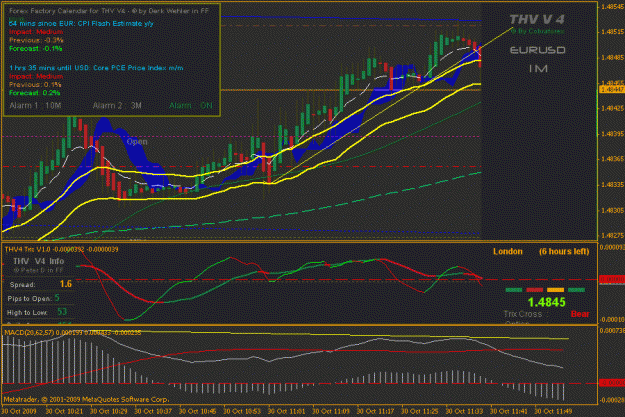The image size is (625, 417).
Task: Click the 30 Oct 11:25 time axis label
Action: click(420, 411)
